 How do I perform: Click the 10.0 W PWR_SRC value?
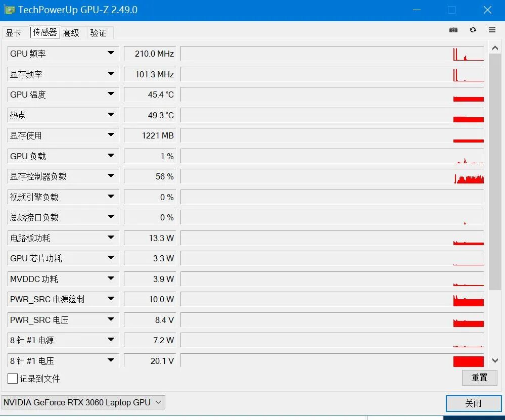coord(150,299)
